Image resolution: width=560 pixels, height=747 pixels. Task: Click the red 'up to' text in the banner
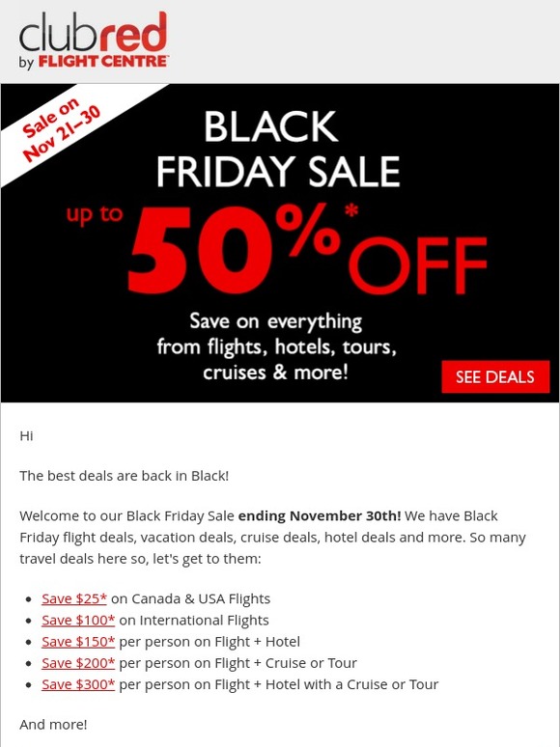point(95,215)
